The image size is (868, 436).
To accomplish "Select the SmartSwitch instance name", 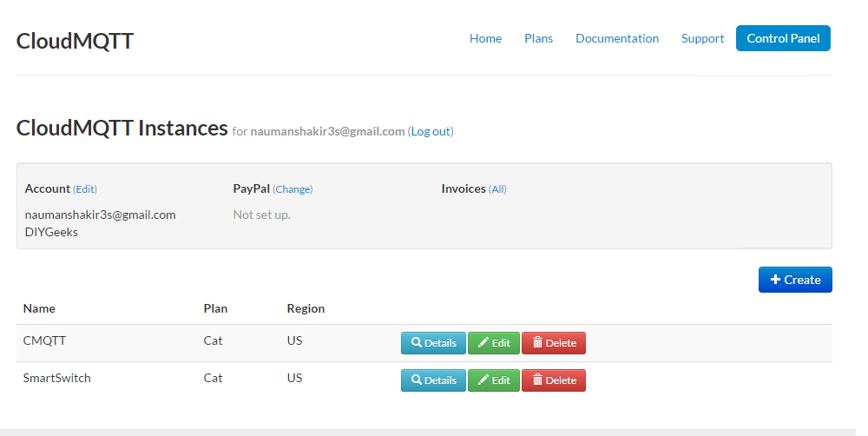I will point(56,378).
